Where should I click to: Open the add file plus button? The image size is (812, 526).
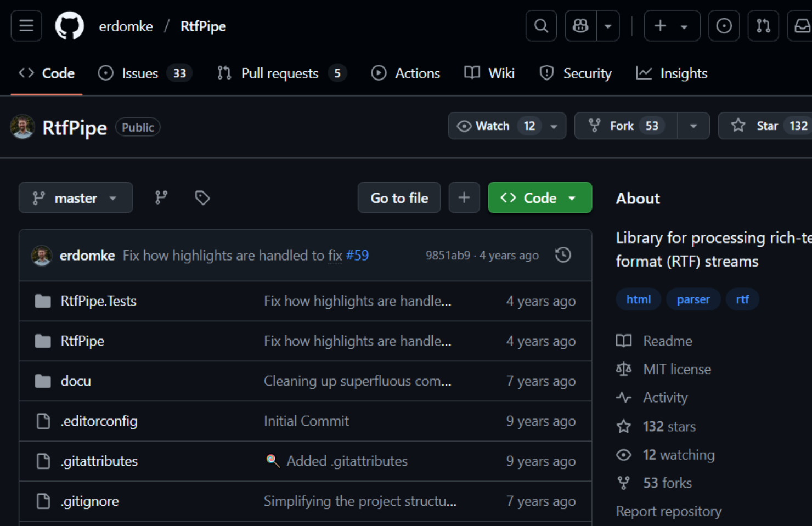464,197
